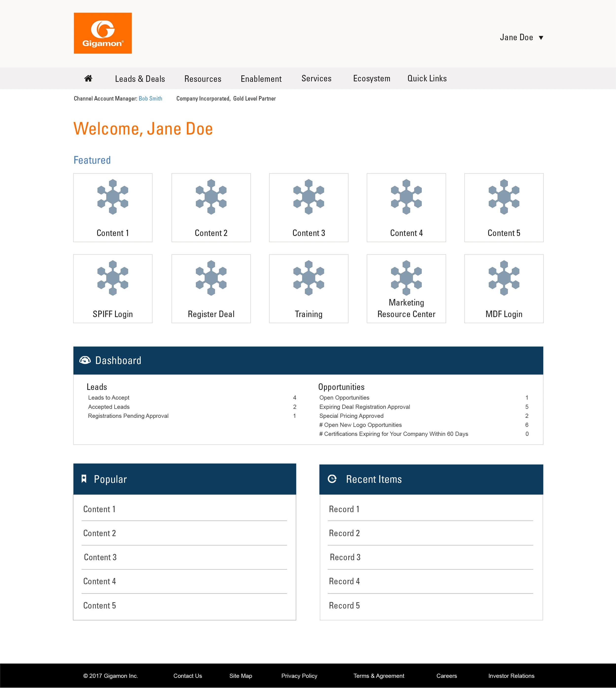Click the Bob Smith account manager link
The image size is (616, 688).
(x=150, y=99)
